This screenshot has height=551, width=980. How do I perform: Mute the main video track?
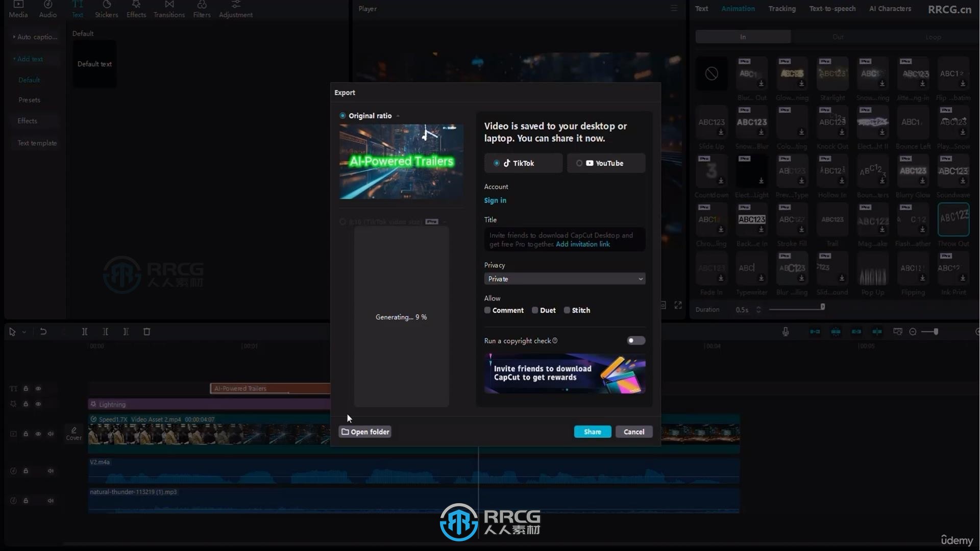(51, 434)
